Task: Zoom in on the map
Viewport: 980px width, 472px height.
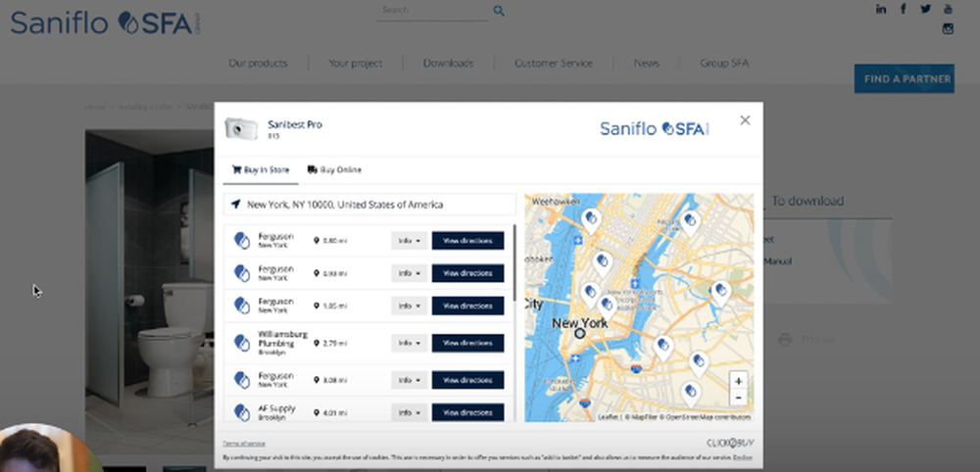Action: (738, 381)
